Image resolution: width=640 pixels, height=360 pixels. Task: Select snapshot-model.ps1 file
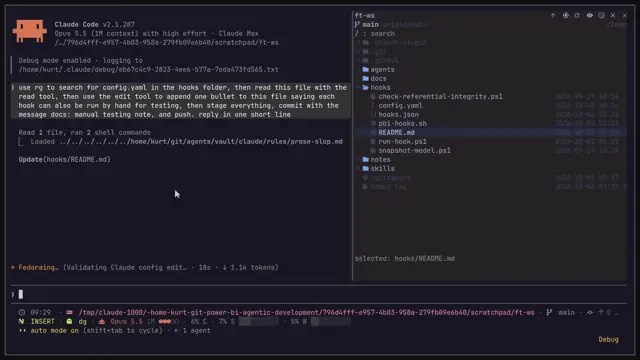414,151
